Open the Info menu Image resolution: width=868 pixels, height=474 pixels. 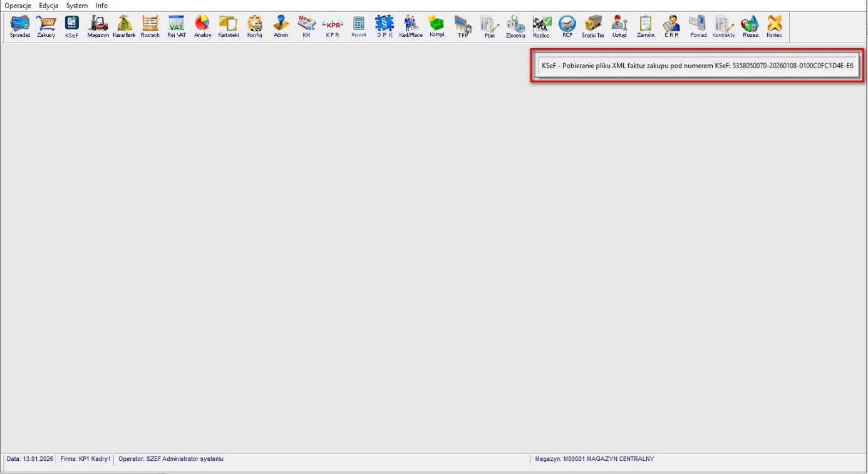tap(101, 6)
